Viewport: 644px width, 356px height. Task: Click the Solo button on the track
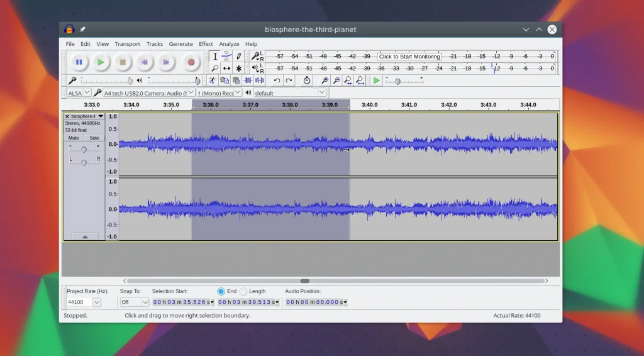coord(94,138)
